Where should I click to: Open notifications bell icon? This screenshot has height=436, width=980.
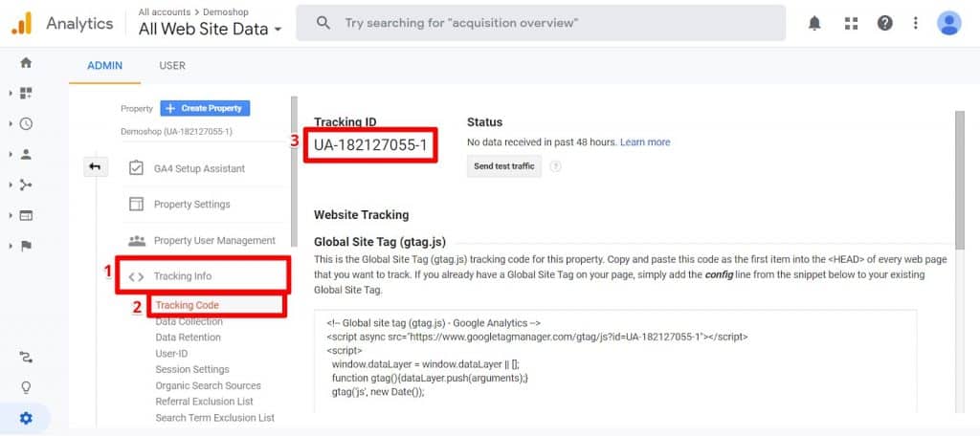814,24
